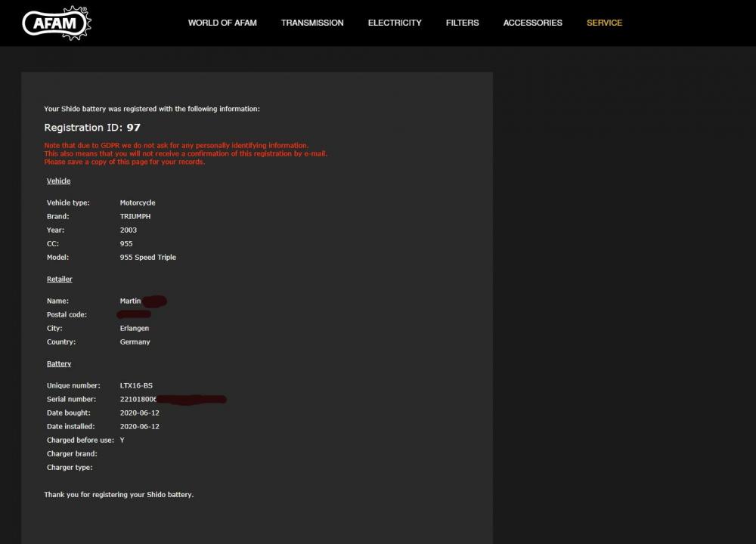Select the model value 955 Speed Triple
The height and width of the screenshot is (544, 756).
point(148,258)
